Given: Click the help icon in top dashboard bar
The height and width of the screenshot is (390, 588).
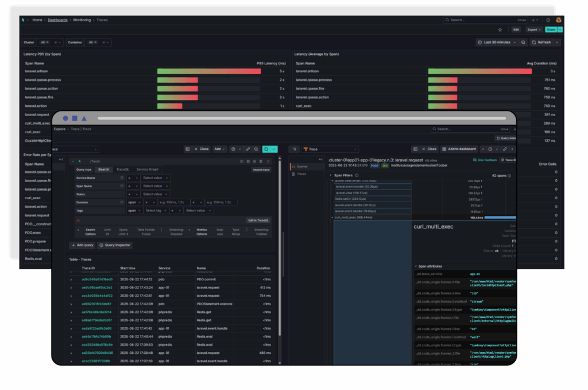Looking at the screenshot, I should 548,20.
